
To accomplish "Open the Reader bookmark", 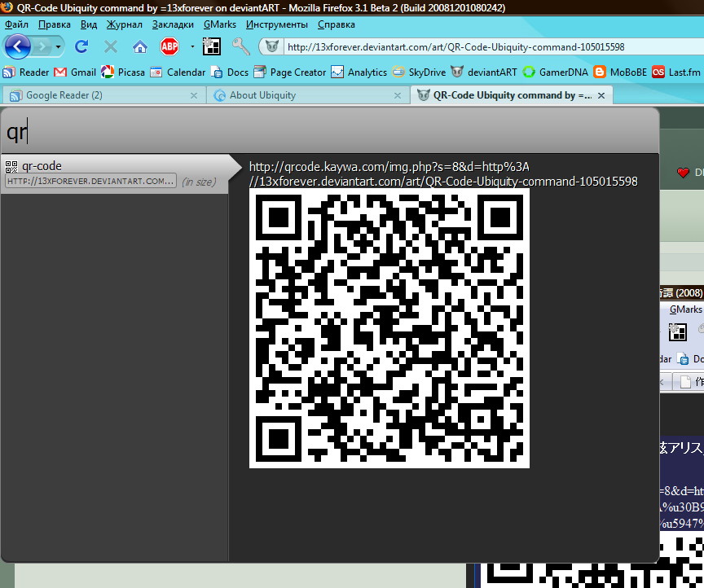I will 26,72.
